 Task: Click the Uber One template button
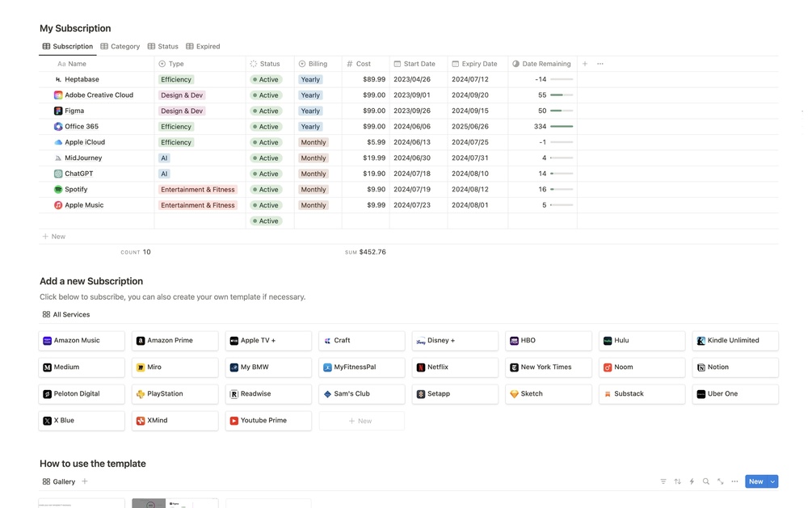[735, 394]
